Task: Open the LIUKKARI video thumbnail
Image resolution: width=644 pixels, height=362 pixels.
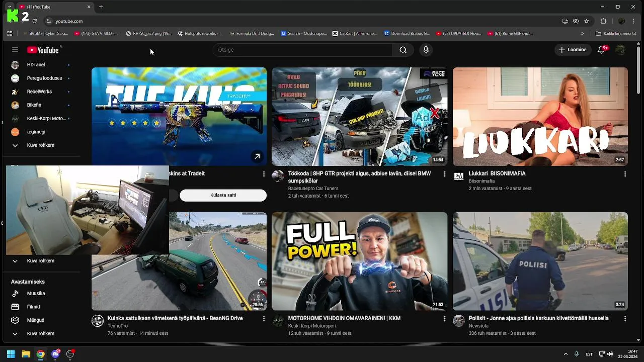Action: [x=540, y=117]
